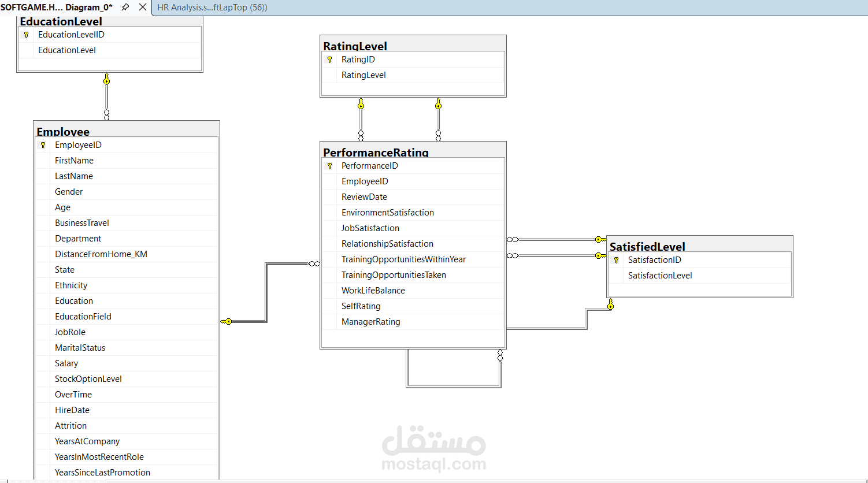Click the key icon beside EmployeeID
868x483 pixels.
(43, 144)
